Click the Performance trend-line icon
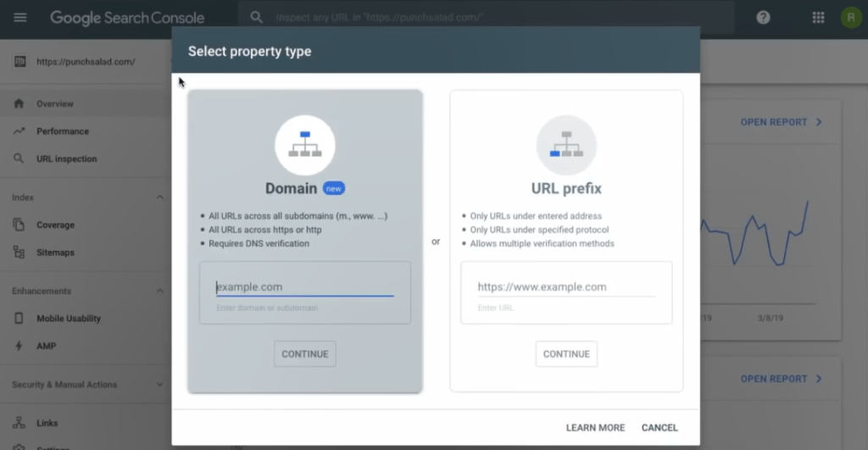This screenshot has height=450, width=868. pos(19,131)
